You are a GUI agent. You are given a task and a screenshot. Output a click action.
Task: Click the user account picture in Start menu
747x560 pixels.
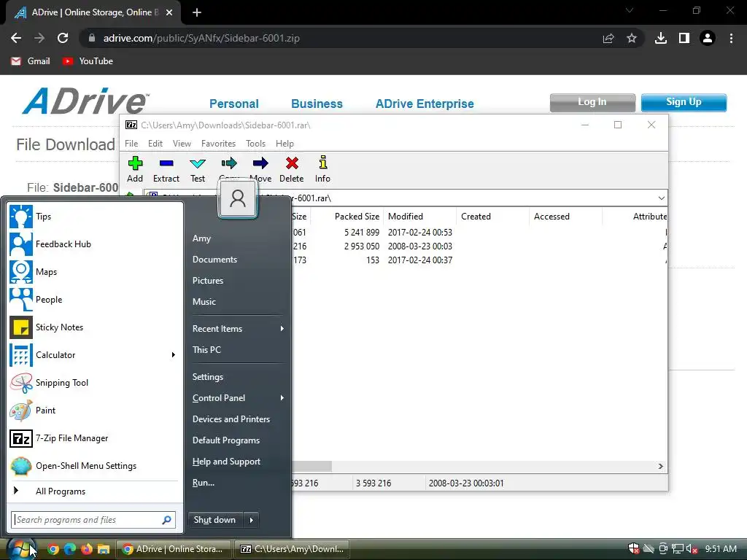(x=238, y=198)
